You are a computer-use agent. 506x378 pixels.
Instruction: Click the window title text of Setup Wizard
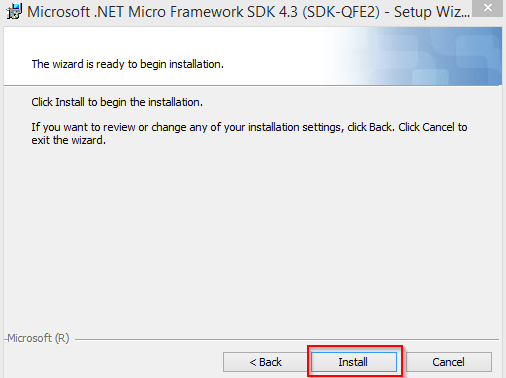[x=248, y=12]
